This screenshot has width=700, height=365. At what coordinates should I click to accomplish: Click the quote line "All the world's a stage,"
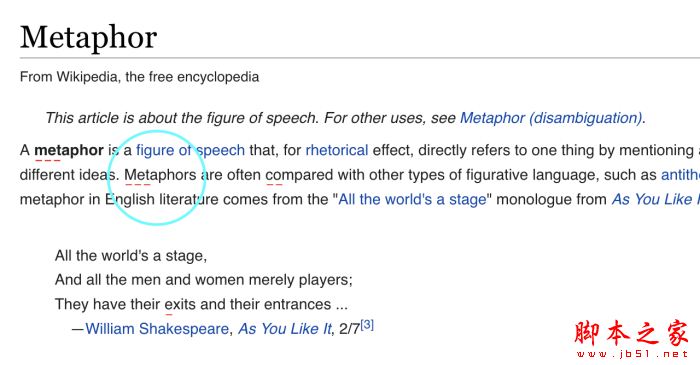point(131,256)
